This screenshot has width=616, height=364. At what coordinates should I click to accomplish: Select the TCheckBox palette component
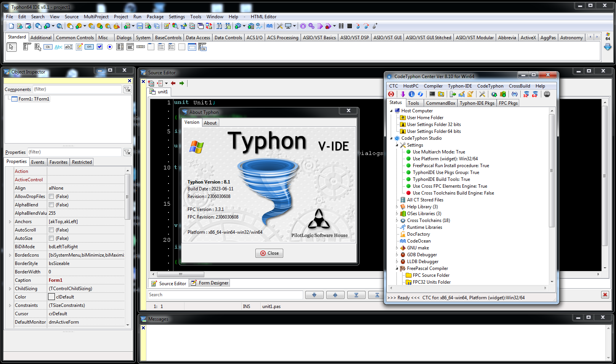[x=99, y=47]
